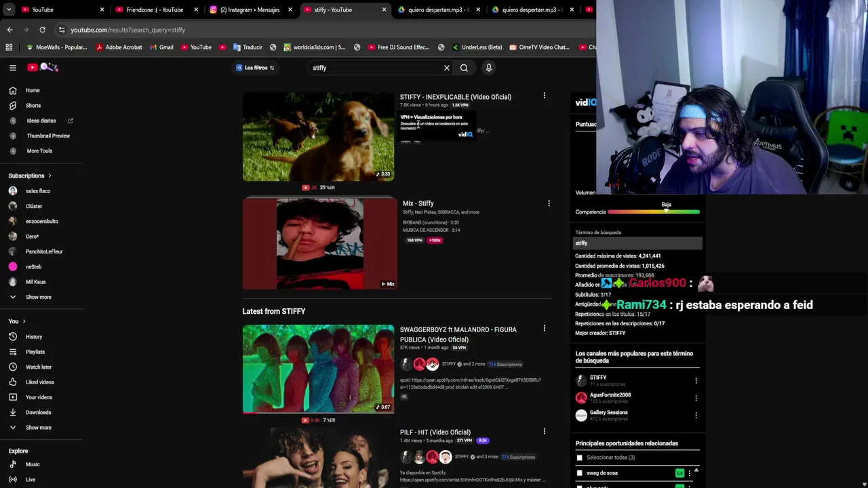Open options for STIFFY channel in vidIQ panel
The width and height of the screenshot is (868, 488).
point(696,381)
